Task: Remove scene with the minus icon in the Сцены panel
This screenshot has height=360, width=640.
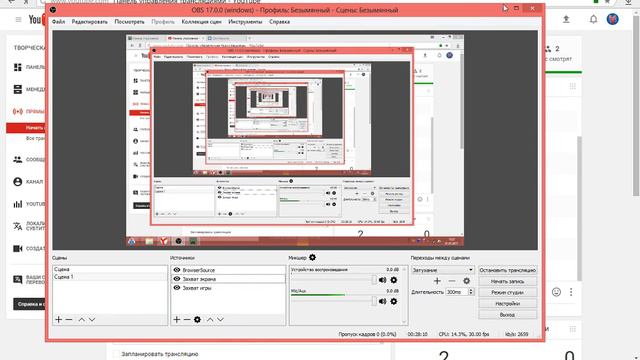Action: [69, 320]
